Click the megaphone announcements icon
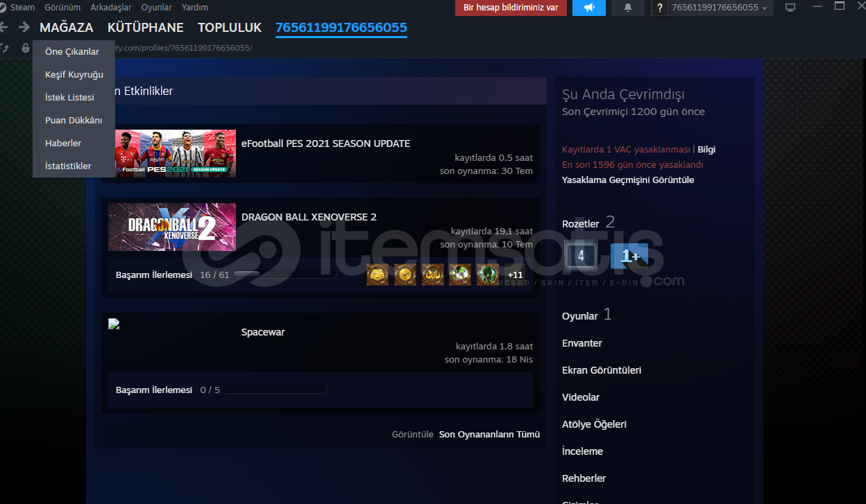This screenshot has width=866, height=504. click(588, 8)
